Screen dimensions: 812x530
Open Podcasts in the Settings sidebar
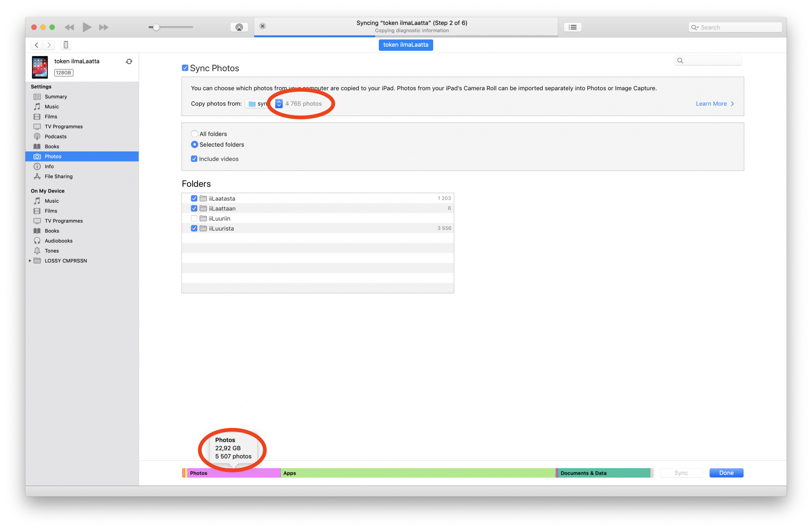(x=56, y=136)
